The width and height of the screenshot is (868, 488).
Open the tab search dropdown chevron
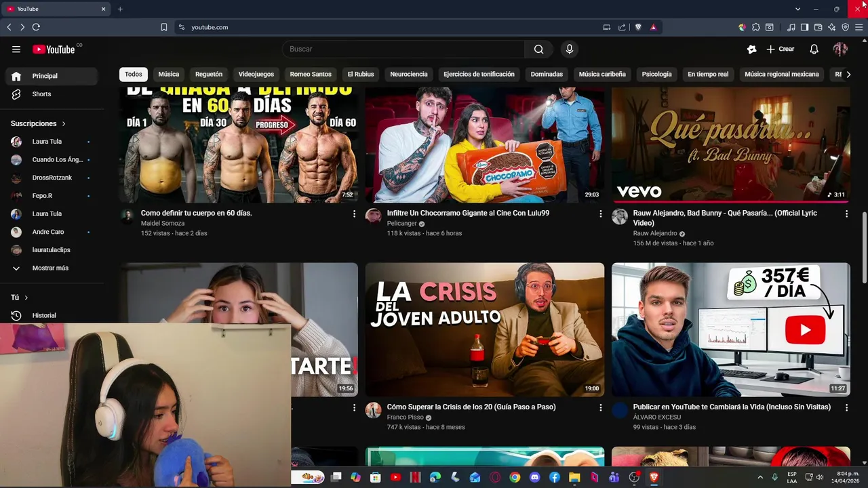coord(797,9)
